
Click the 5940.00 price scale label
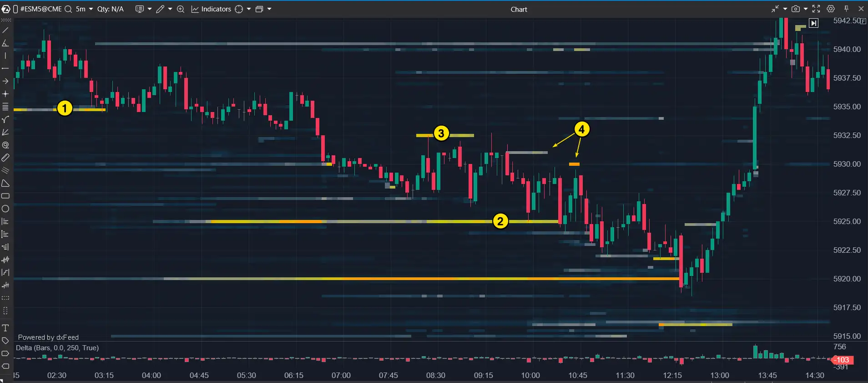[x=847, y=49]
